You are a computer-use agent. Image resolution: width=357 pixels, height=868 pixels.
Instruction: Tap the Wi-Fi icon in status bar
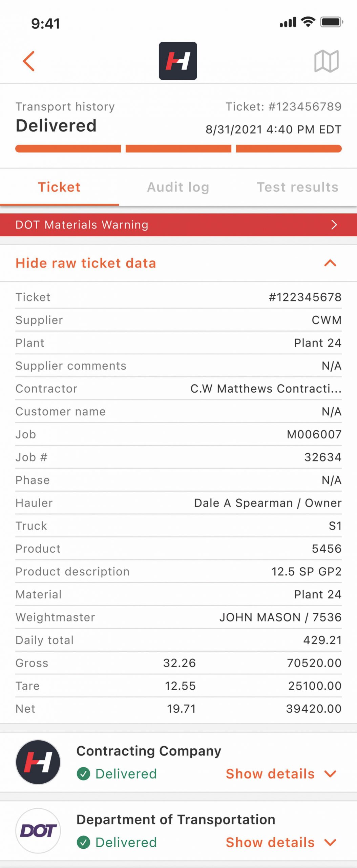308,22
